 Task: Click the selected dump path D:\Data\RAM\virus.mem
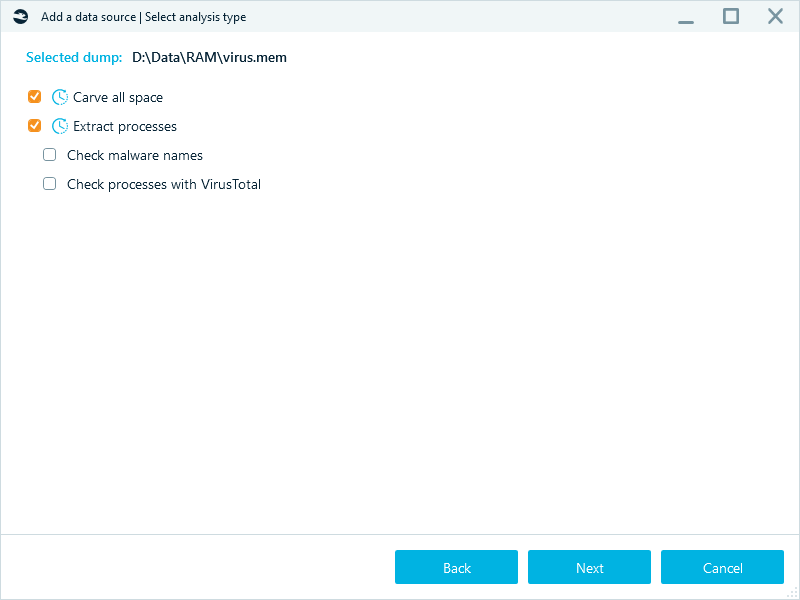pos(209,57)
